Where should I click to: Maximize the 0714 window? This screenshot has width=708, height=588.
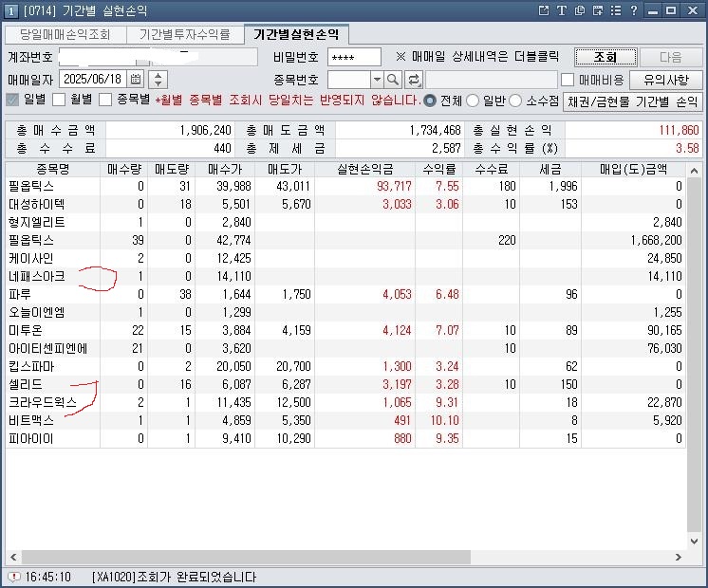point(671,10)
